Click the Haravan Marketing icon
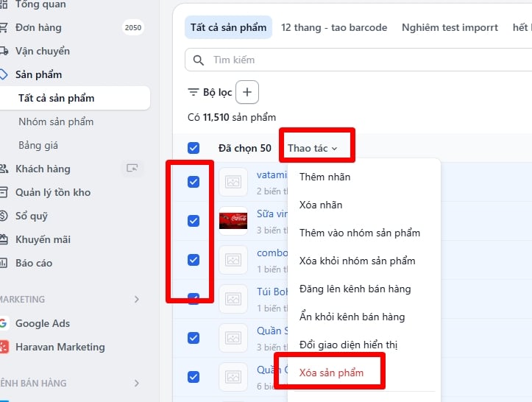Viewport: 532px width, 402px height. [4, 347]
